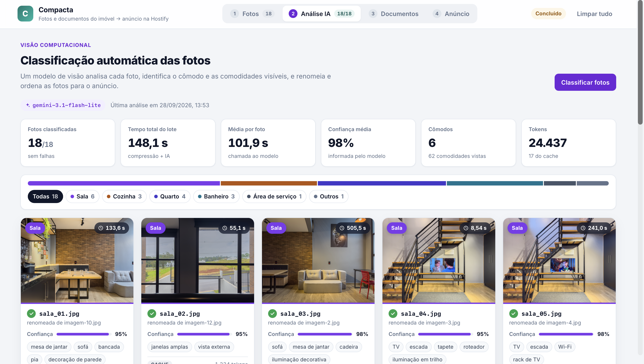Screen dimensions: 644x364
Task: Open the Fotos step tab
Action: click(x=253, y=14)
